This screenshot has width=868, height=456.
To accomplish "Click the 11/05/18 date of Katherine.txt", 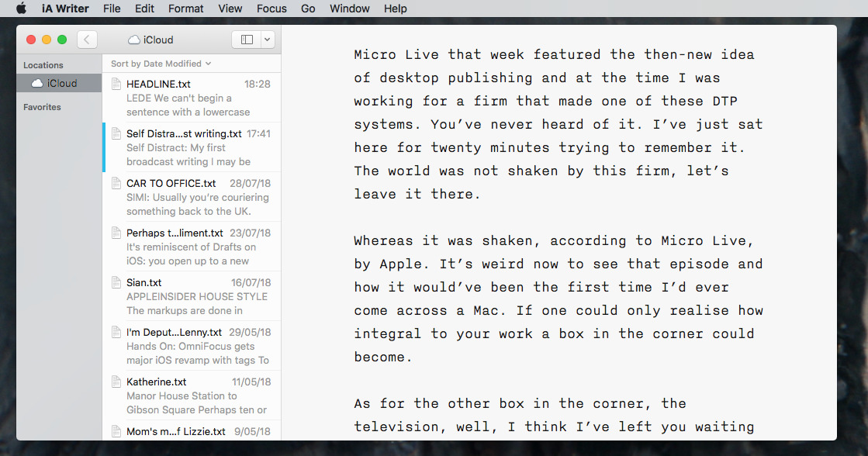I will (x=251, y=382).
